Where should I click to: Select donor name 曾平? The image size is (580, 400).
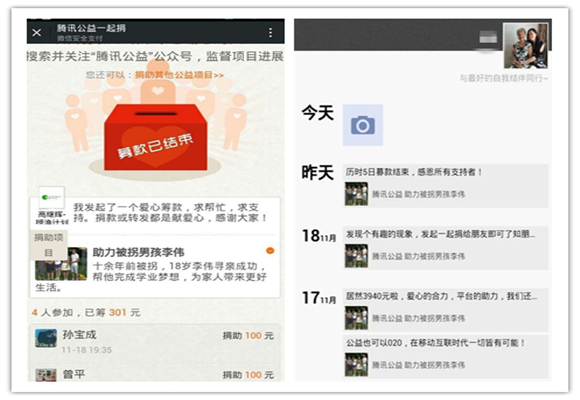coord(74,374)
